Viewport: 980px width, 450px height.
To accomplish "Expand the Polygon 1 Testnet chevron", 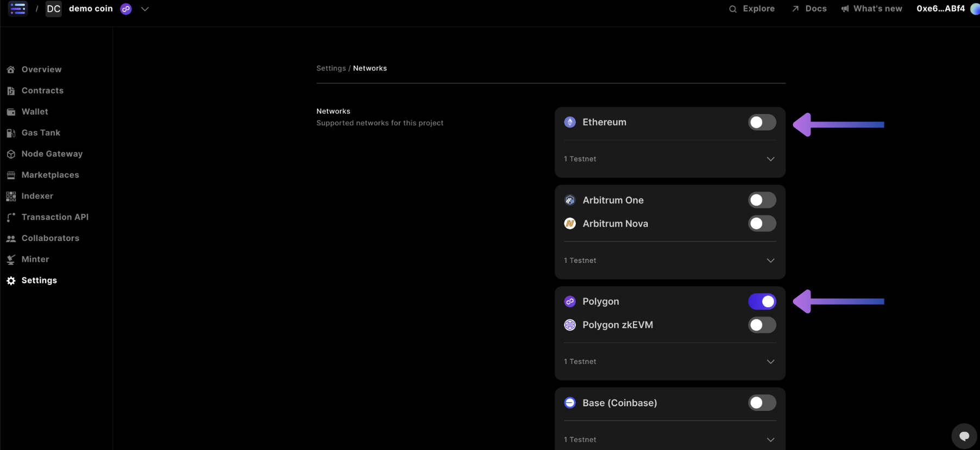I will click(770, 362).
